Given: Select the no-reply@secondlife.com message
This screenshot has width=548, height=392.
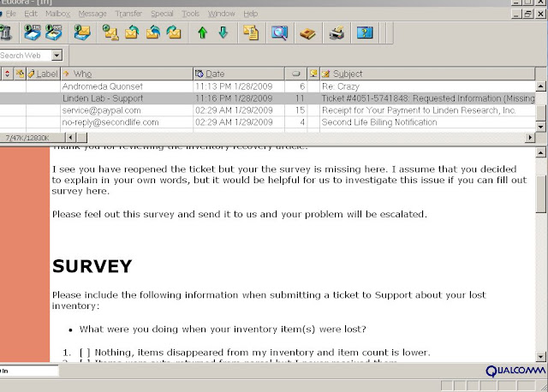Looking at the screenshot, I should click(110, 122).
